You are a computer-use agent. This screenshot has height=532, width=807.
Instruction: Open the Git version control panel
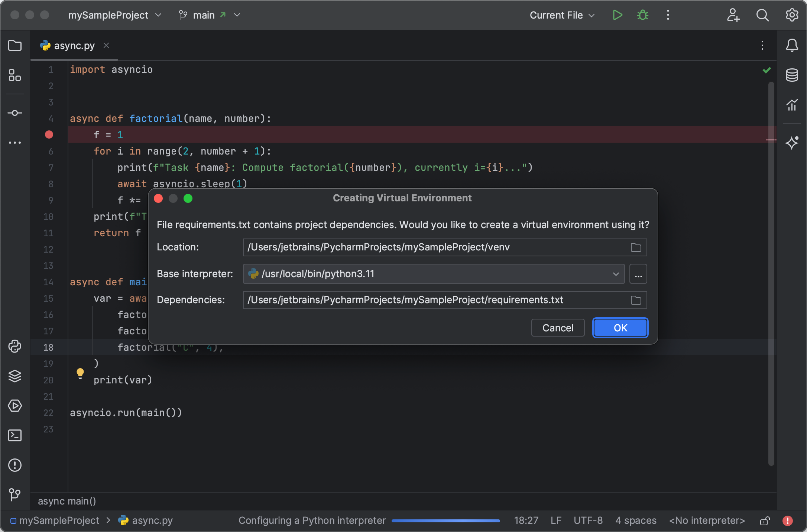tap(15, 494)
